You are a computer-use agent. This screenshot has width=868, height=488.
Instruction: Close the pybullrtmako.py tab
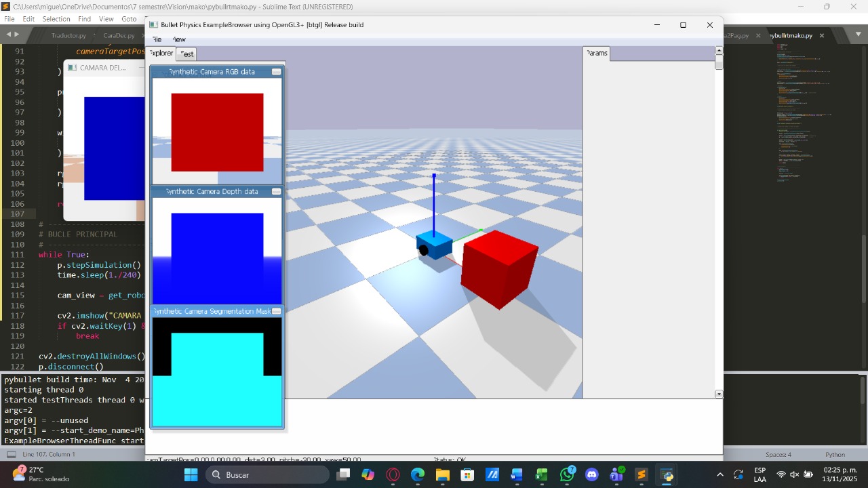[x=821, y=35]
